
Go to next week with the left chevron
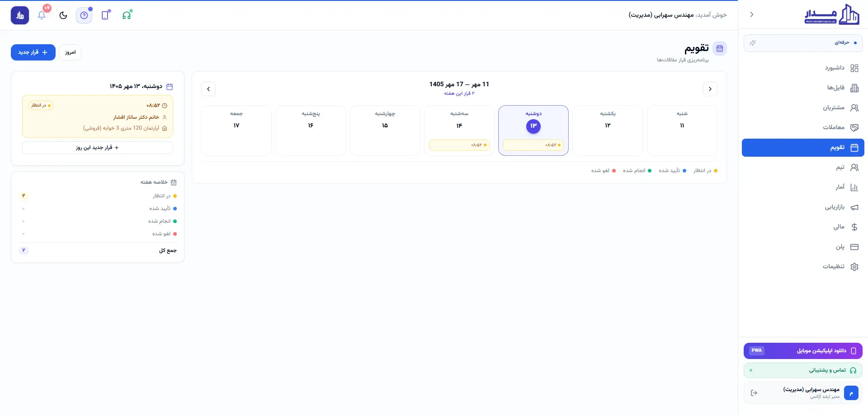click(208, 89)
